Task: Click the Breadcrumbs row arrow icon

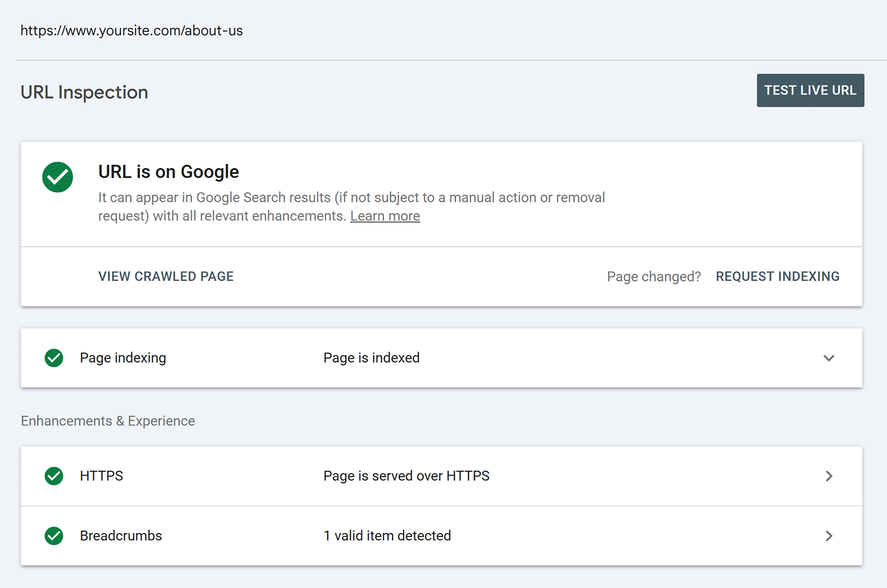Action: (x=829, y=536)
